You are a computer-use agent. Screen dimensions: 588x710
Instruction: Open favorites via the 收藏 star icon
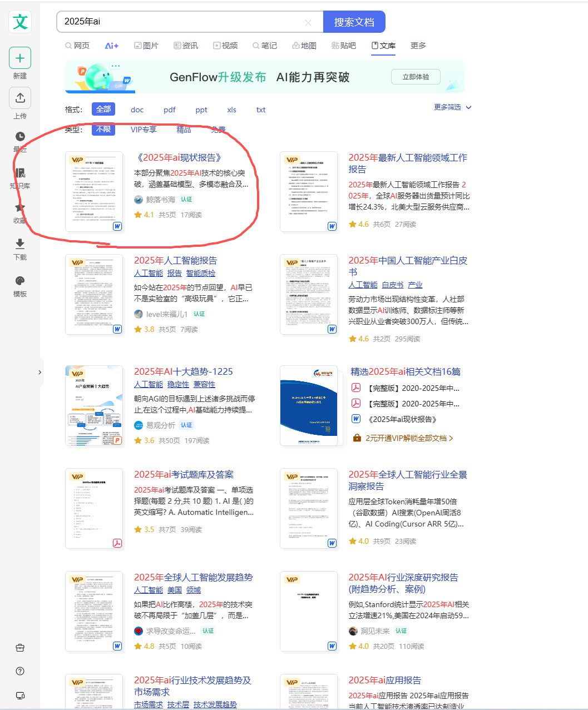click(20, 208)
